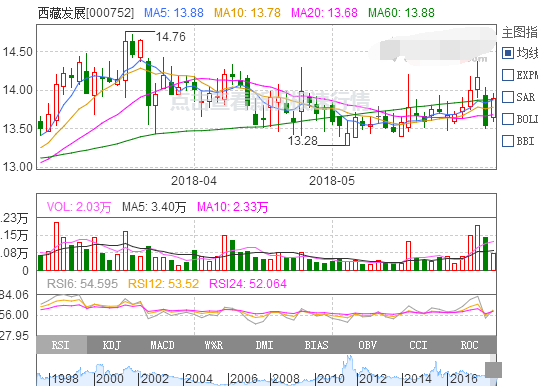Toggle the 均线 moving average checkbox
This screenshot has width=538, height=388.
tap(508, 53)
